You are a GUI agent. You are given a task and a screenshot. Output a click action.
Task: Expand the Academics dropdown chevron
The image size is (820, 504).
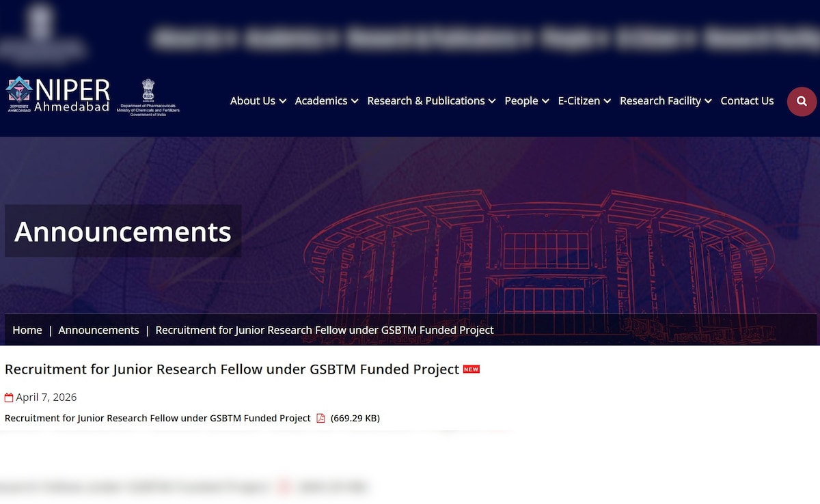(355, 101)
